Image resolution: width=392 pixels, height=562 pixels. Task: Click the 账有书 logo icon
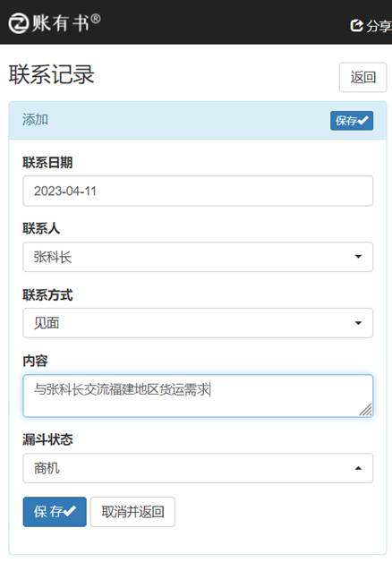point(18,23)
